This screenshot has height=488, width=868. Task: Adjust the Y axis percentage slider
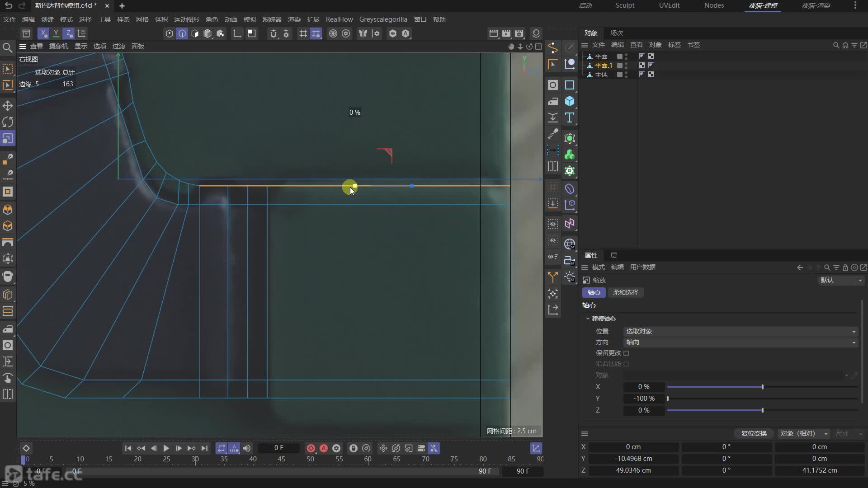click(x=762, y=399)
